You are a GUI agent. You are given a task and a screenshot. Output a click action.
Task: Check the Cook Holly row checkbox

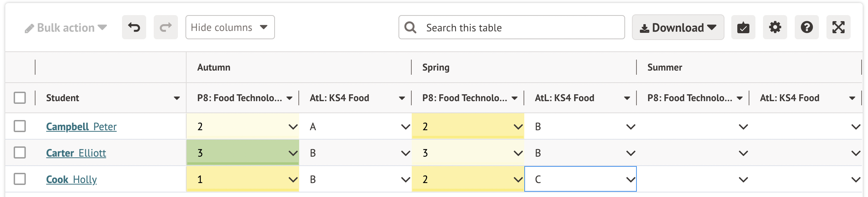[20, 179]
